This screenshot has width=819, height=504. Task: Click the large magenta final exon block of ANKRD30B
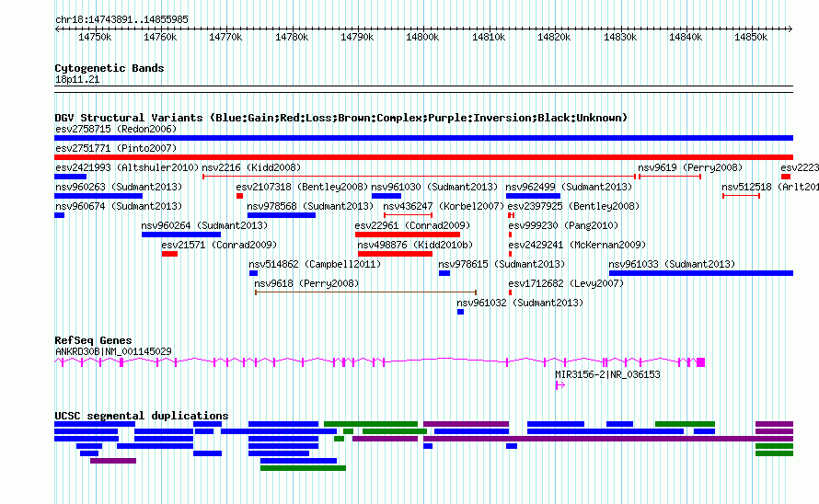point(701,362)
